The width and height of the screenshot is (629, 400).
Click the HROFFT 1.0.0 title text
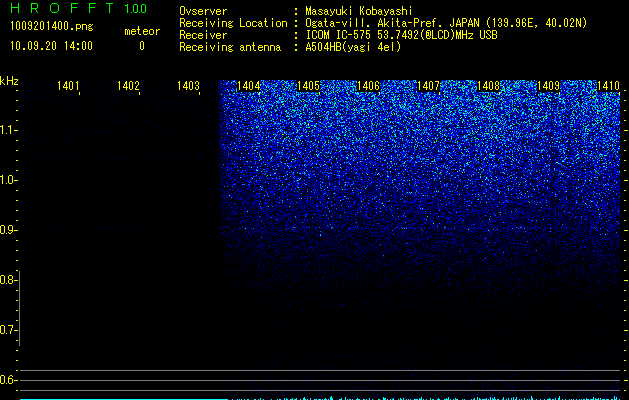pyautogui.click(x=79, y=8)
